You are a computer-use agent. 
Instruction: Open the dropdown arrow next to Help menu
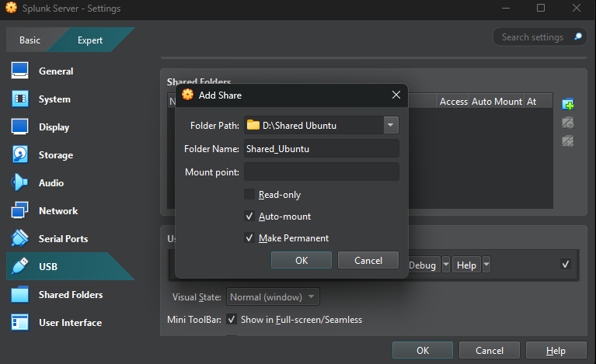[486, 265]
